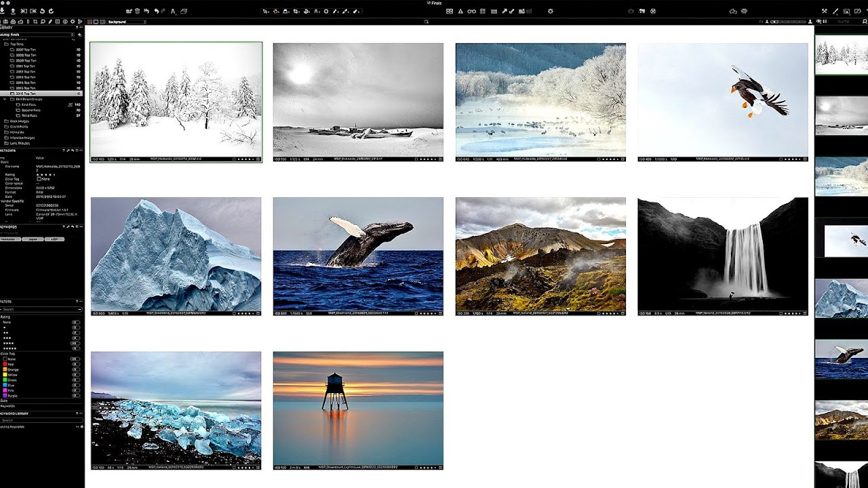Enable the Red color tag filter checkbox
Viewport: 868px width, 488px height.
5,364
